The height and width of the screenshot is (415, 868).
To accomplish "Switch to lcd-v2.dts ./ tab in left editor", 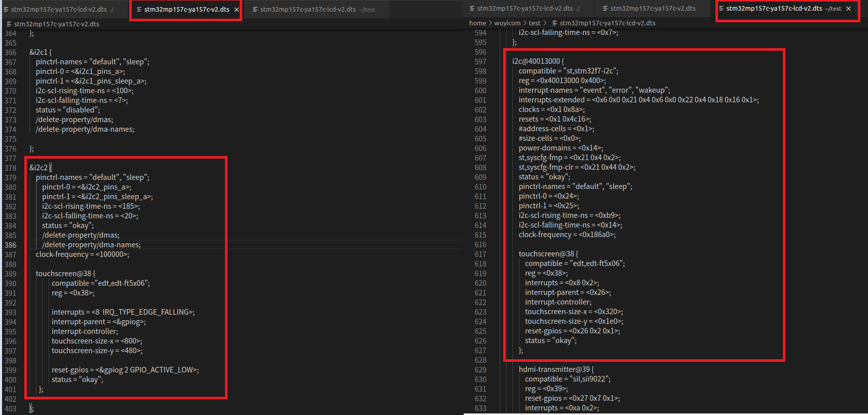I will coord(60,10).
